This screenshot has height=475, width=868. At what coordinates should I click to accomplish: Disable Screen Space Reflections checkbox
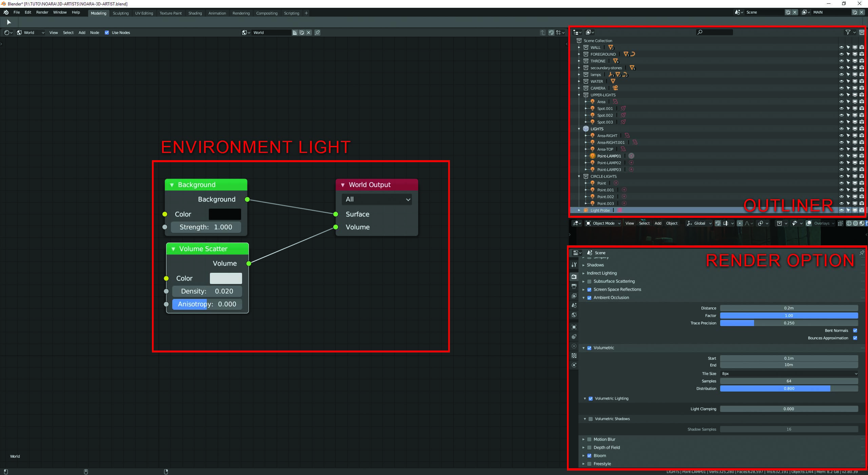(589, 289)
